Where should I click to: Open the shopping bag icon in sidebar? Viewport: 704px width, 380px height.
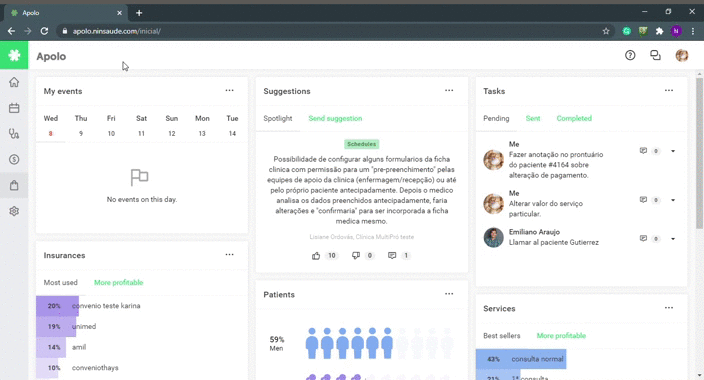coord(14,186)
